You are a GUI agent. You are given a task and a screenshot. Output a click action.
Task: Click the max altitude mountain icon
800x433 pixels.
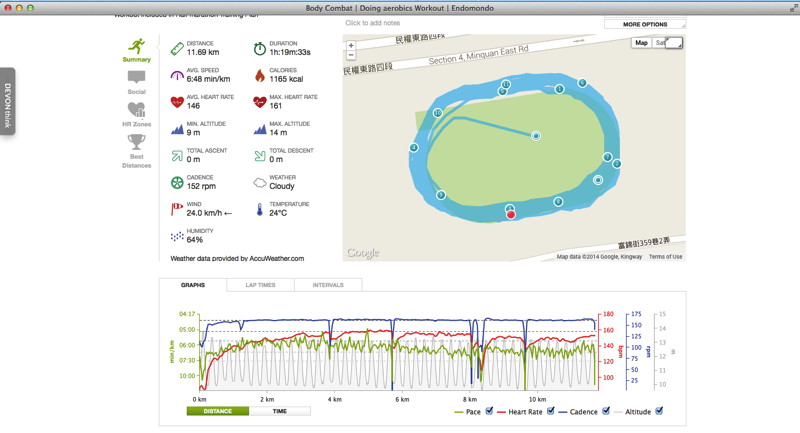(260, 129)
